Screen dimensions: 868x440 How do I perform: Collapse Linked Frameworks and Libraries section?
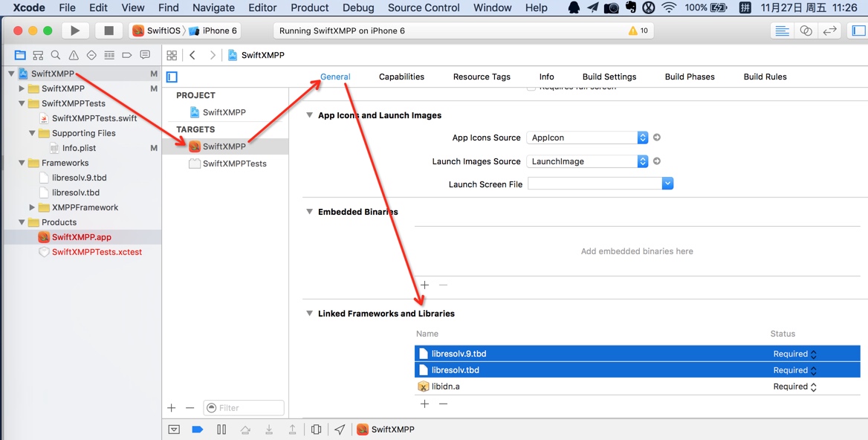[x=309, y=313]
